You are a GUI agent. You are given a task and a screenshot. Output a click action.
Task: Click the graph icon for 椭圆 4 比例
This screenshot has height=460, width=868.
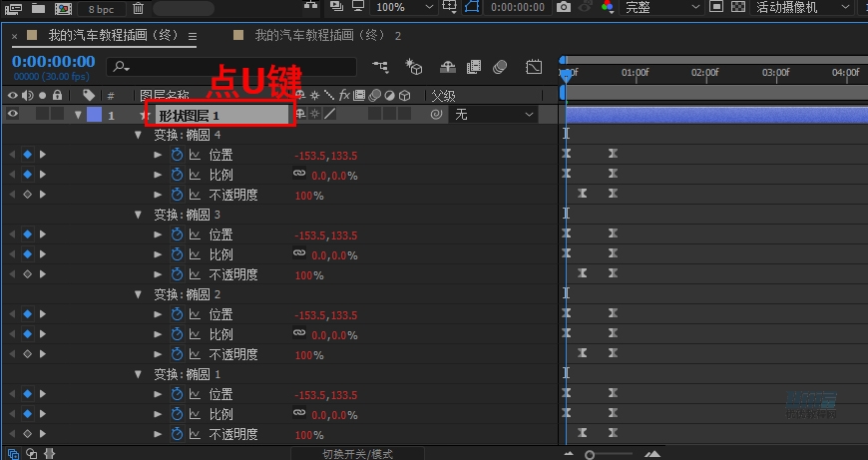point(195,175)
